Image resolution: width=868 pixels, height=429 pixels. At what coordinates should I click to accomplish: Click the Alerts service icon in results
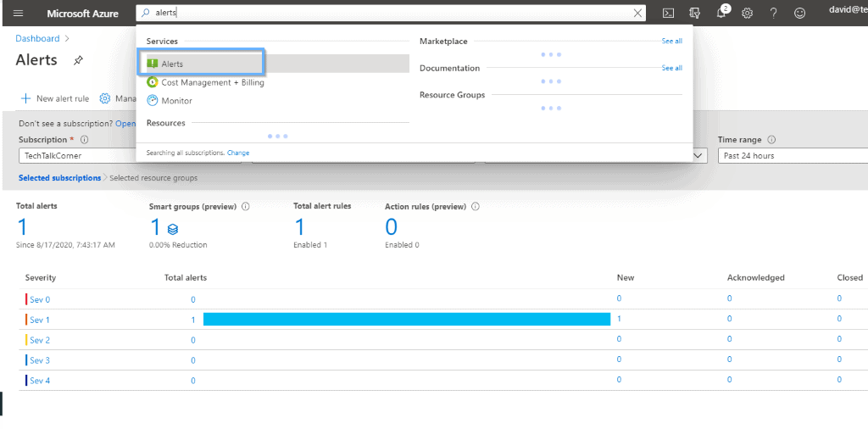pyautogui.click(x=153, y=64)
